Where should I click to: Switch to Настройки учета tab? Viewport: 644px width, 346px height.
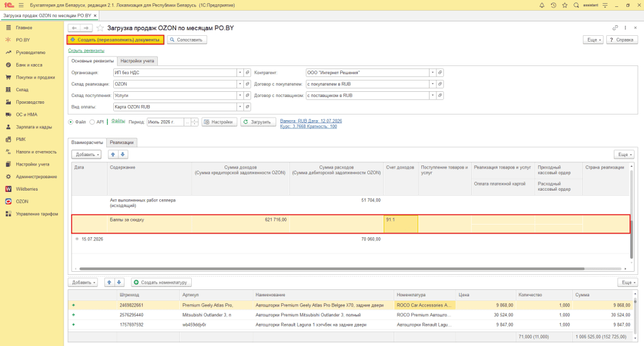click(137, 61)
